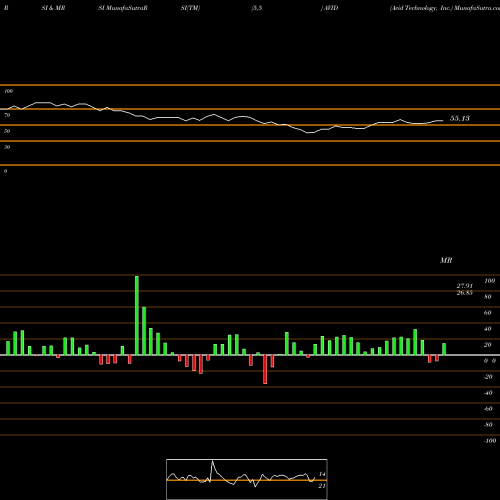Click the longest red MR bar

point(265,369)
